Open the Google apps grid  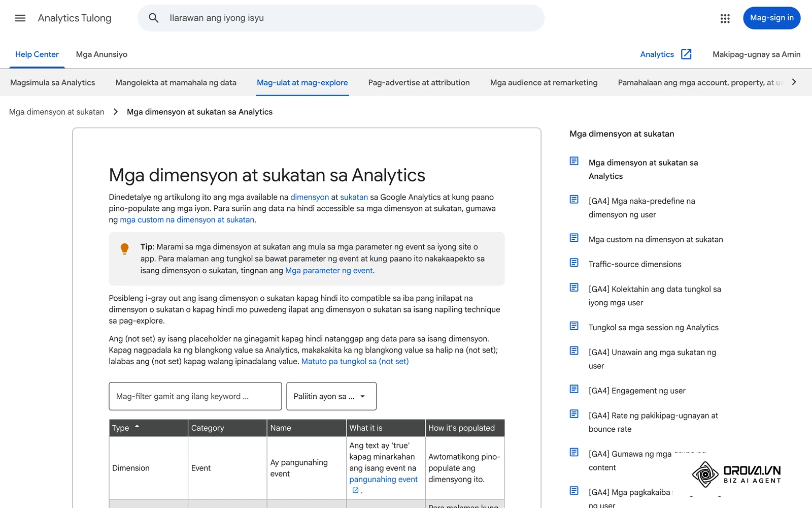pos(725,18)
